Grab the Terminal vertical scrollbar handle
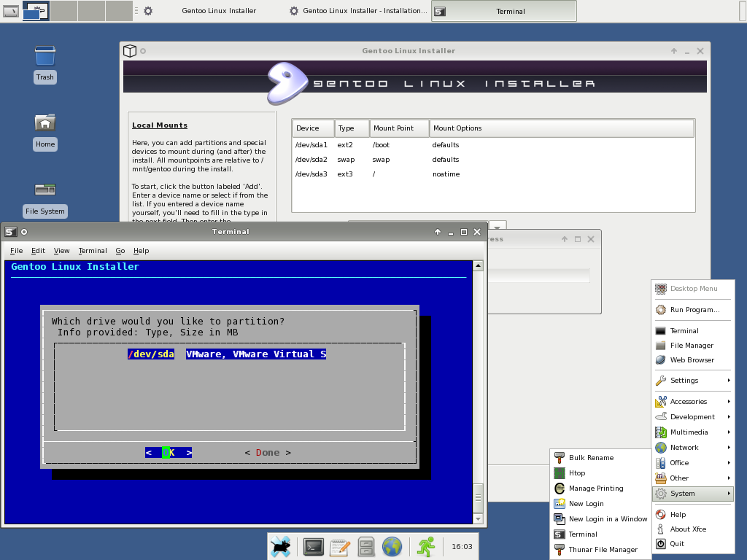This screenshot has height=560, width=747. coord(479,497)
